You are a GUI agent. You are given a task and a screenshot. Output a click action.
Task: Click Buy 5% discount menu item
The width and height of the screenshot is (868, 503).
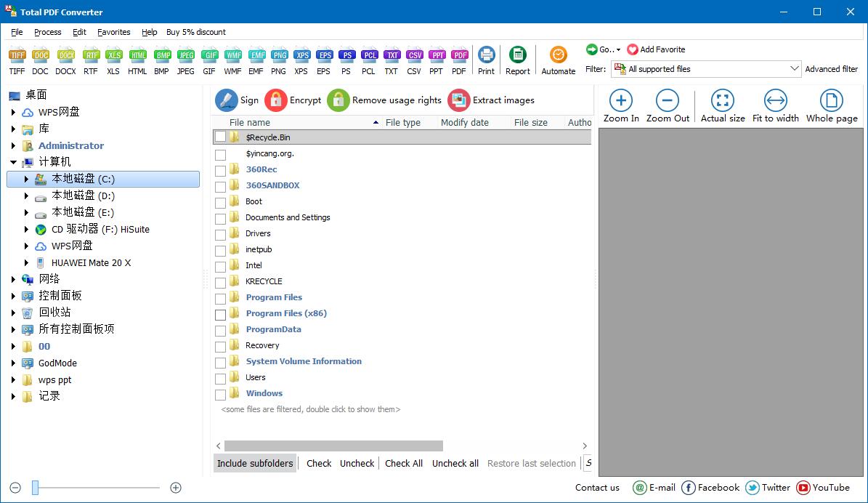pos(196,32)
